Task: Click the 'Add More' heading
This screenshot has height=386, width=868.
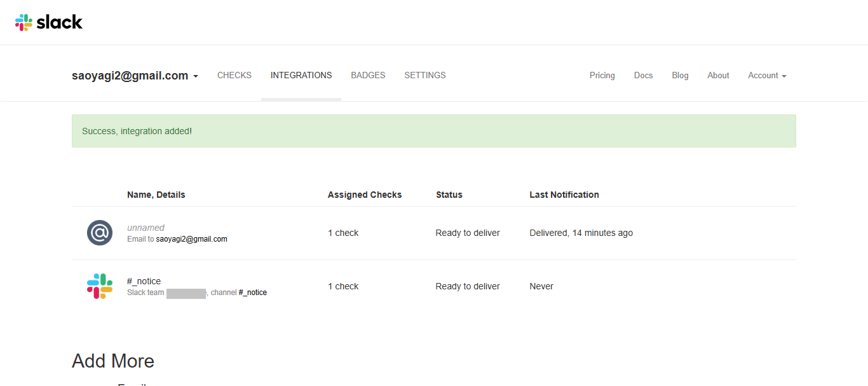Action: [113, 361]
